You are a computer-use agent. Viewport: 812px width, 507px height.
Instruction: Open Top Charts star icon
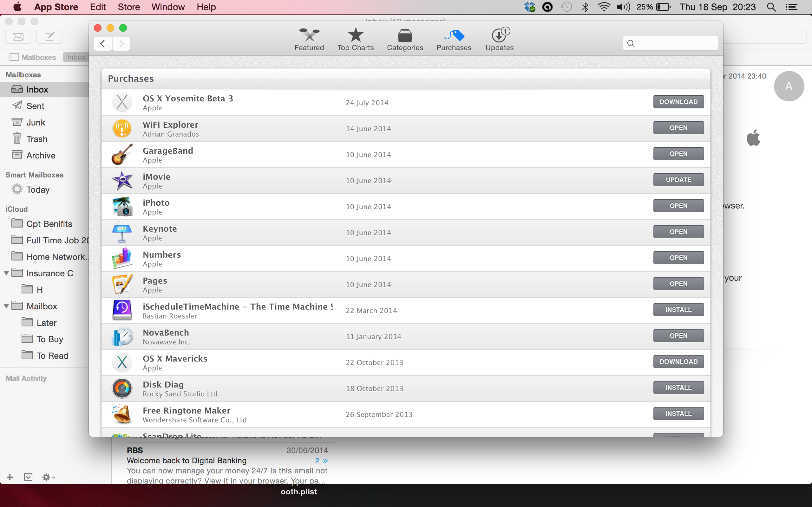[x=355, y=35]
